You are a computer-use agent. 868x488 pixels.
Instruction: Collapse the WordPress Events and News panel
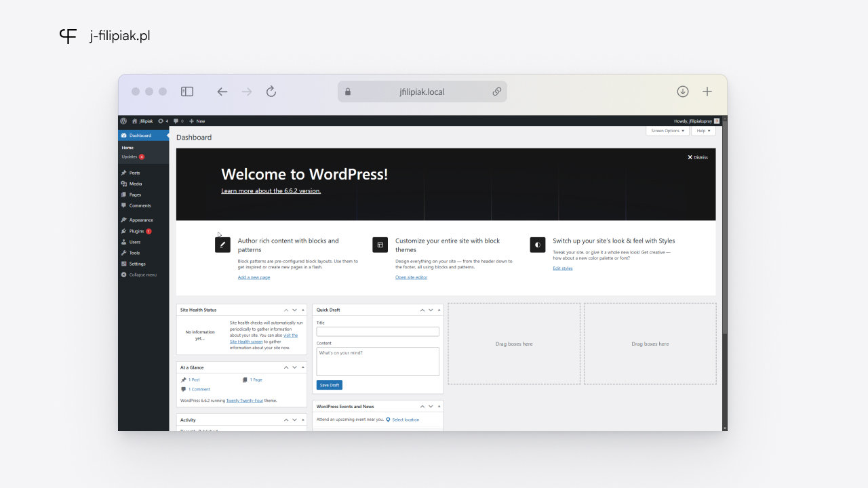coord(439,406)
